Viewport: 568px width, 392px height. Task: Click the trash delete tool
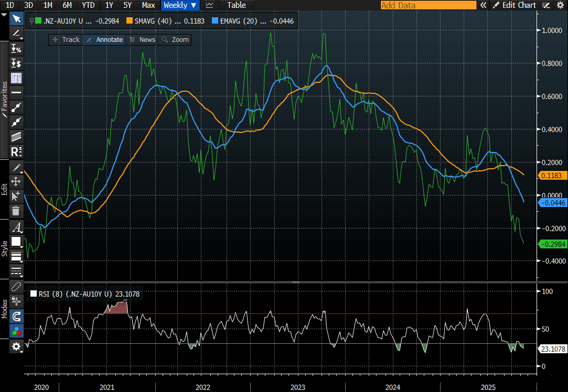[16, 211]
